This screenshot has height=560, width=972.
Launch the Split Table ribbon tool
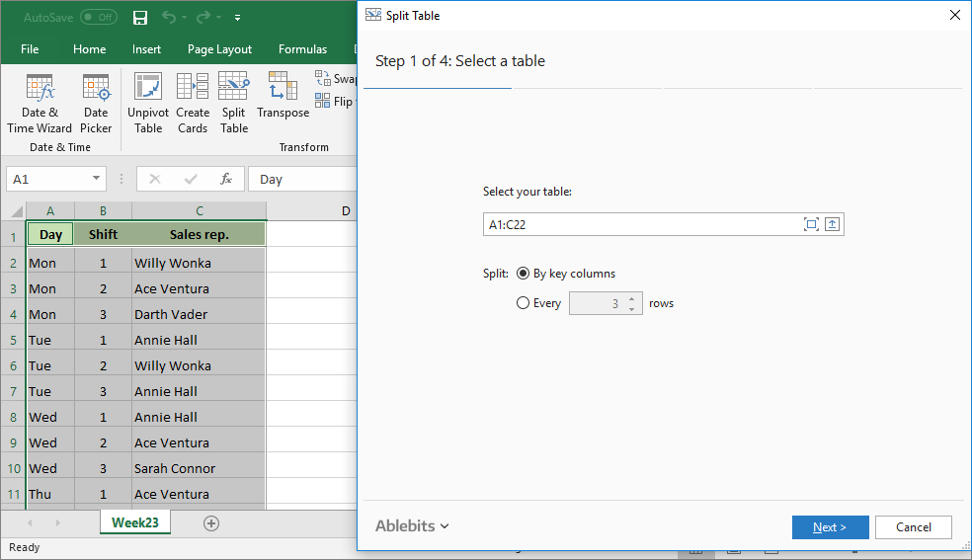(234, 103)
